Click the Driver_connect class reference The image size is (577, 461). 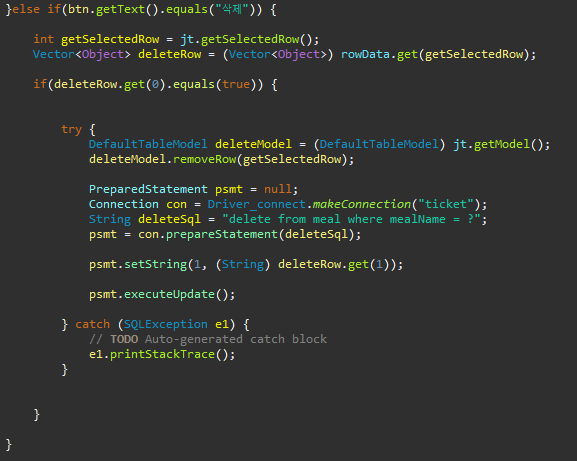(x=256, y=204)
